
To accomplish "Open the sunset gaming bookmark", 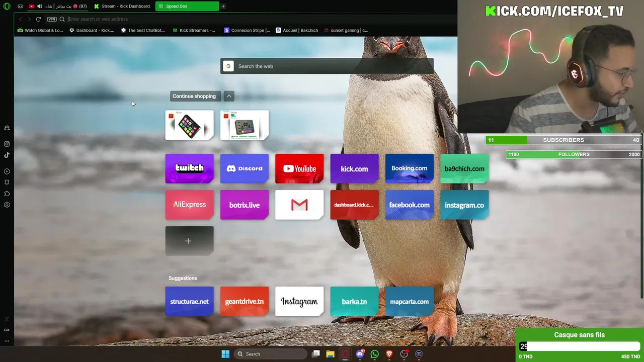I will [346, 30].
